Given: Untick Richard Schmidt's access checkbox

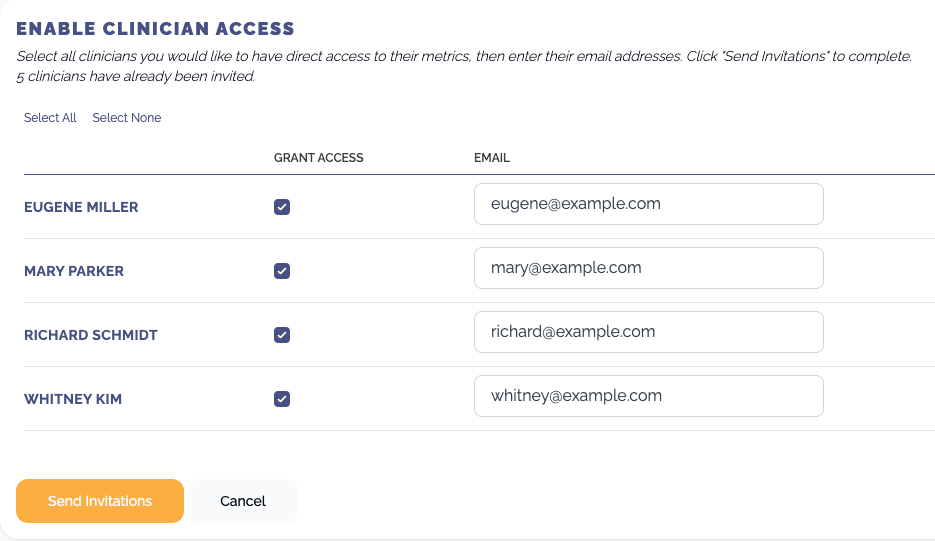Looking at the screenshot, I should coord(282,335).
